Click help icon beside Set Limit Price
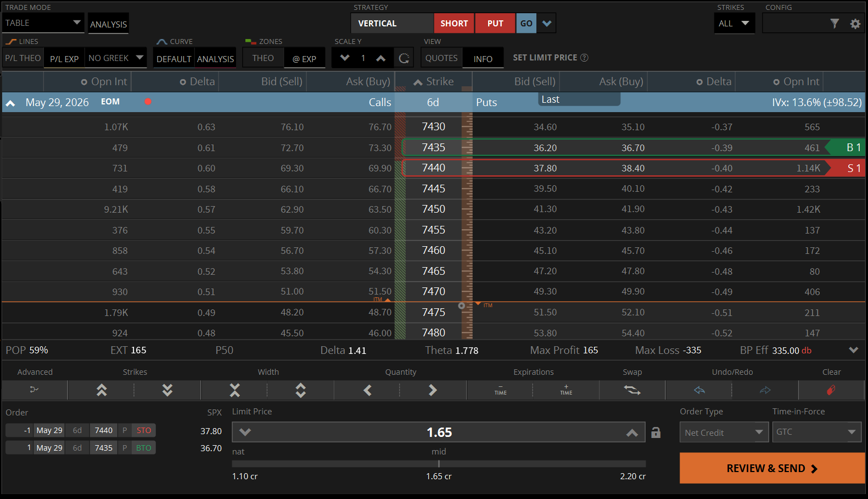 pyautogui.click(x=584, y=58)
